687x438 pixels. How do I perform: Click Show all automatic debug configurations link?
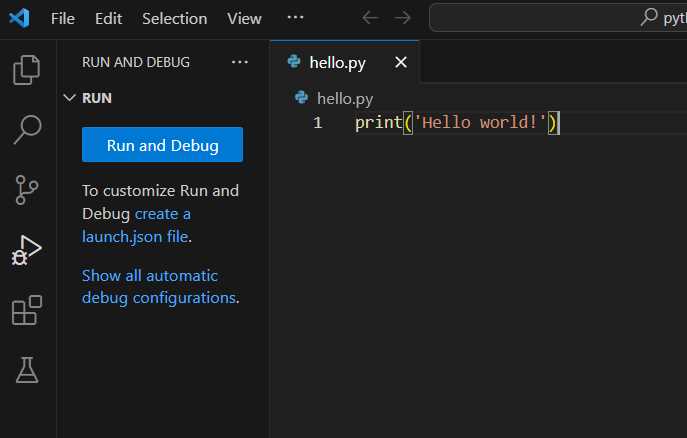pyautogui.click(x=160, y=286)
